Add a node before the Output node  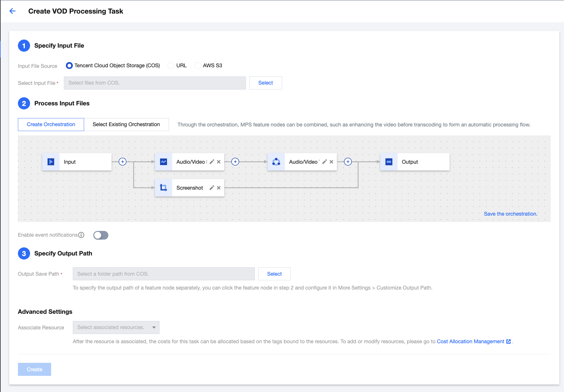click(x=348, y=162)
